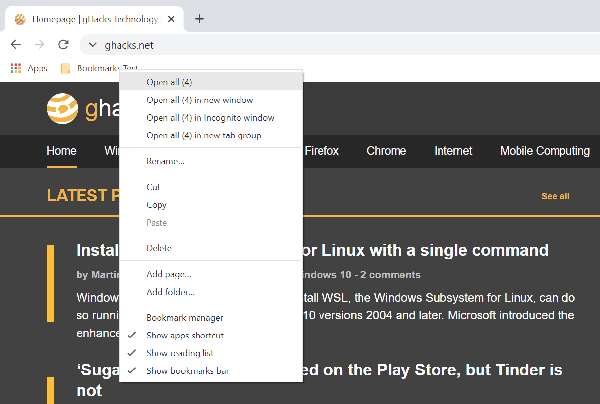The image size is (600, 404).
Task: Open a new tab with plus icon
Action: click(199, 19)
